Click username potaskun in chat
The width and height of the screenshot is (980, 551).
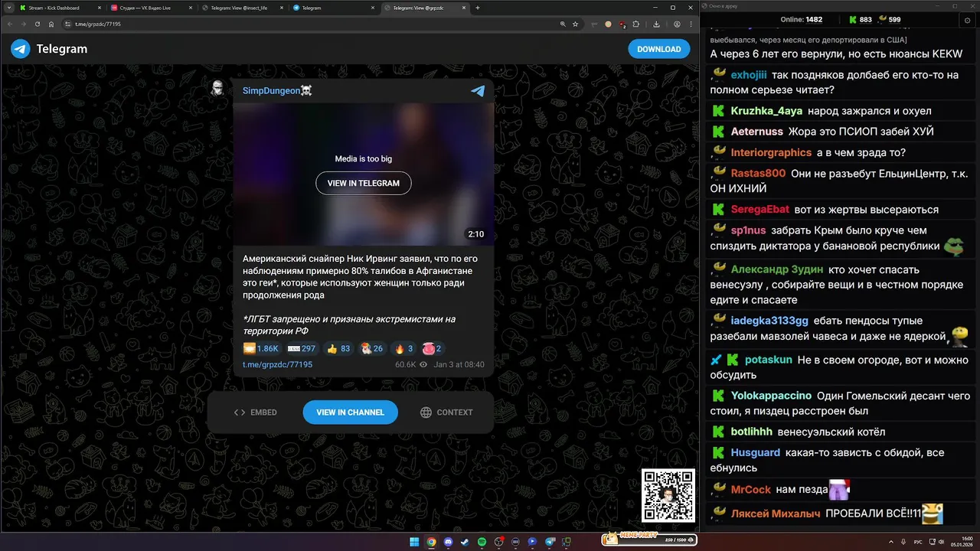(x=769, y=360)
